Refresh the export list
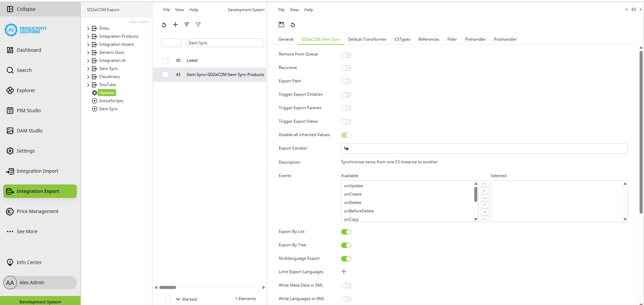 (164, 24)
